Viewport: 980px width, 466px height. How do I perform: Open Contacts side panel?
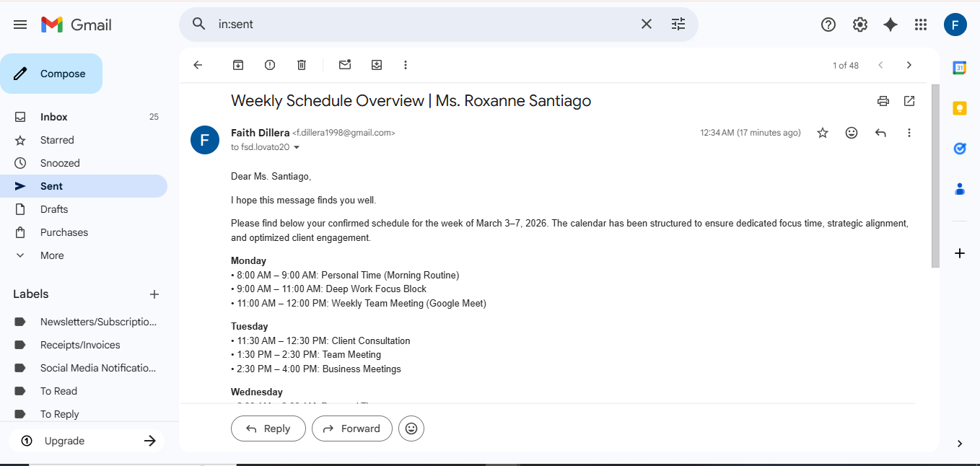coord(960,189)
